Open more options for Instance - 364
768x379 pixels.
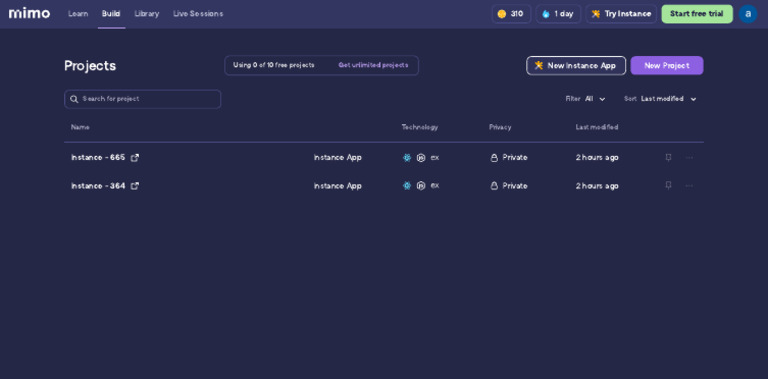click(689, 186)
